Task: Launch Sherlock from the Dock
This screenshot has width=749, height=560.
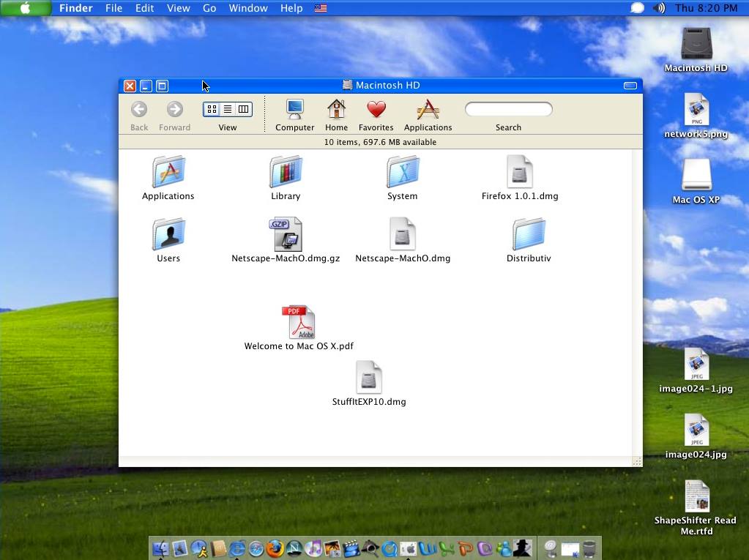Action: coord(370,548)
